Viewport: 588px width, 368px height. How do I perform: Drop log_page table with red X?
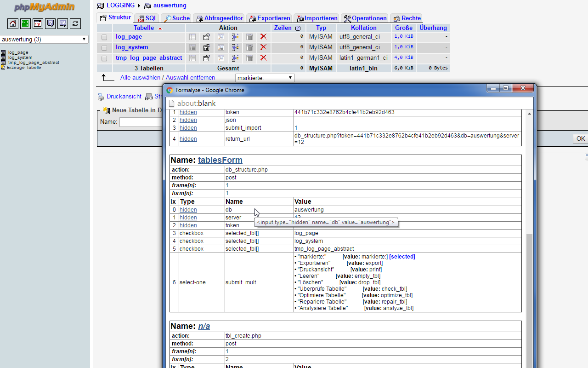click(x=263, y=37)
